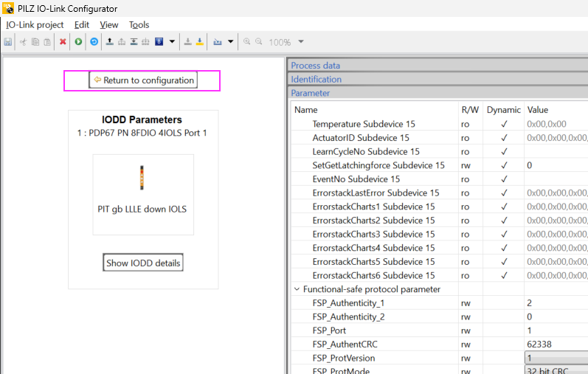The height and width of the screenshot is (374, 588).
Task: Click the R/W column header
Action: [470, 109]
